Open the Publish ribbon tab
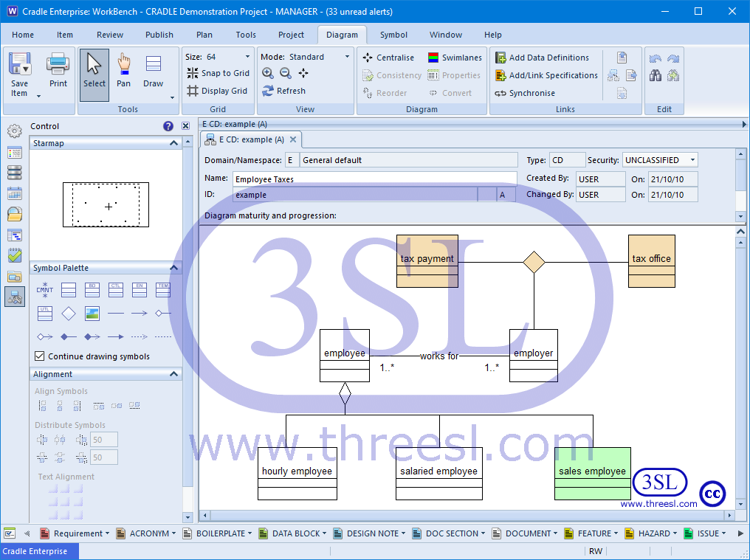The image size is (750, 560). click(159, 35)
